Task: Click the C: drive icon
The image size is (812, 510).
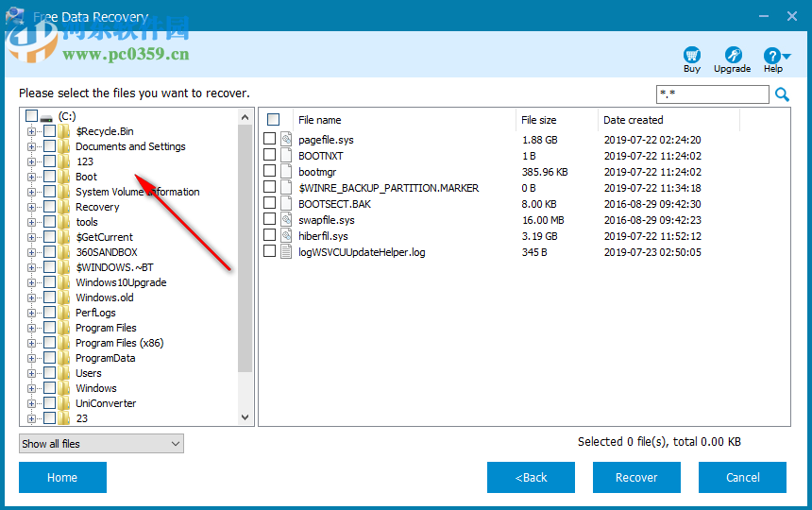Action: click(46, 117)
